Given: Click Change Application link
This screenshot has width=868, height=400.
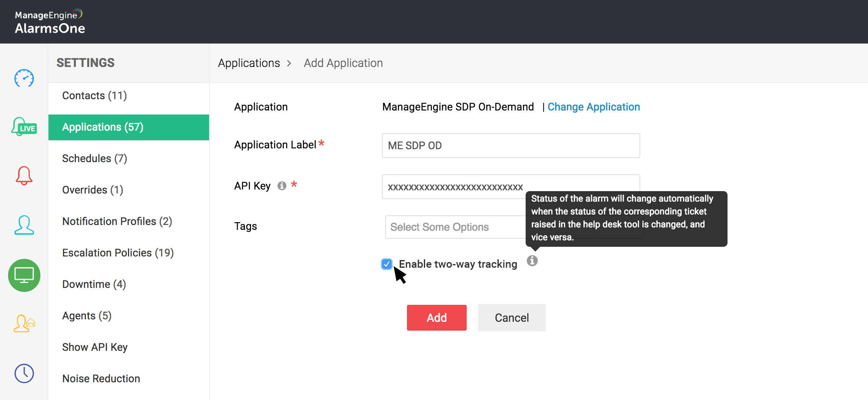Looking at the screenshot, I should tap(593, 107).
